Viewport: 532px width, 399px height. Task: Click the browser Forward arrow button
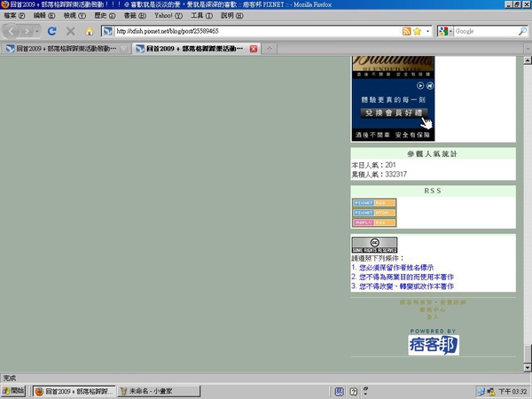pos(27,32)
